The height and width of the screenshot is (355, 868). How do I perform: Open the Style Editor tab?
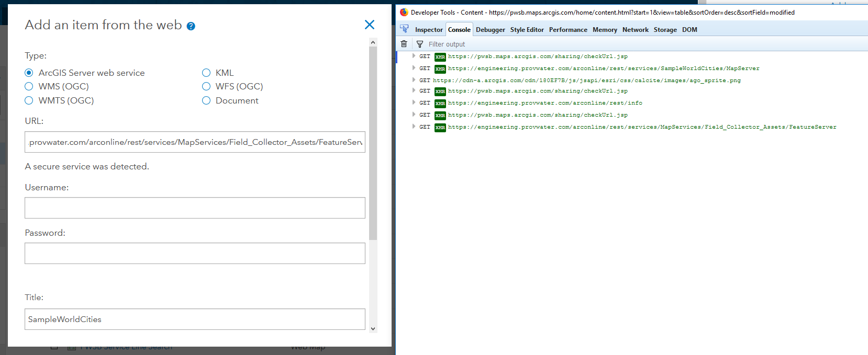pos(527,30)
